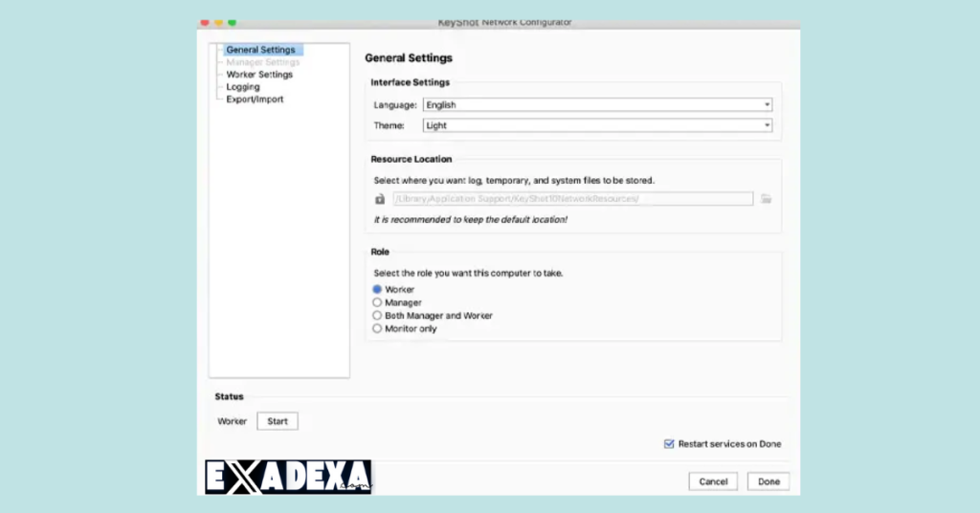This screenshot has width=980, height=513.
Task: Go to Logging section
Action: click(x=243, y=87)
